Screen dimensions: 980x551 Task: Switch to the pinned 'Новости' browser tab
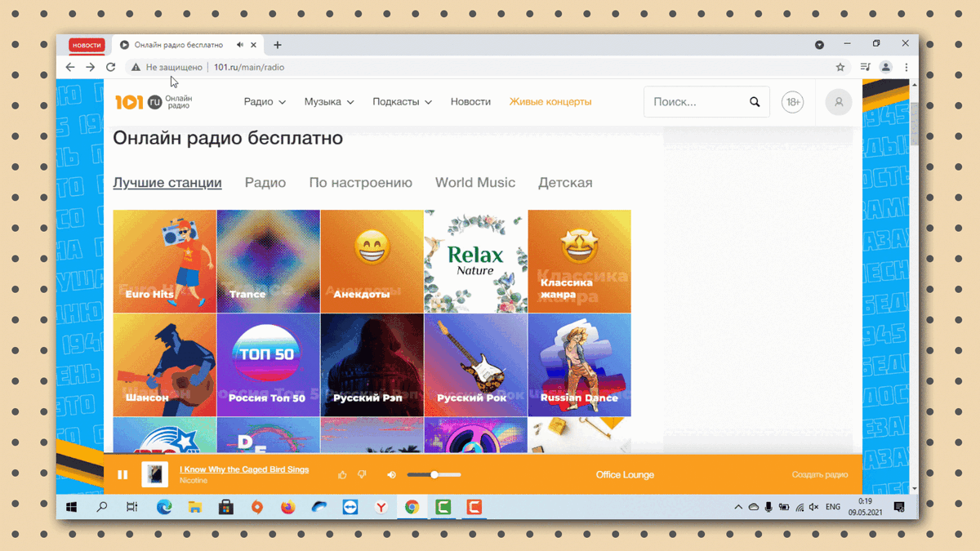pos(87,45)
